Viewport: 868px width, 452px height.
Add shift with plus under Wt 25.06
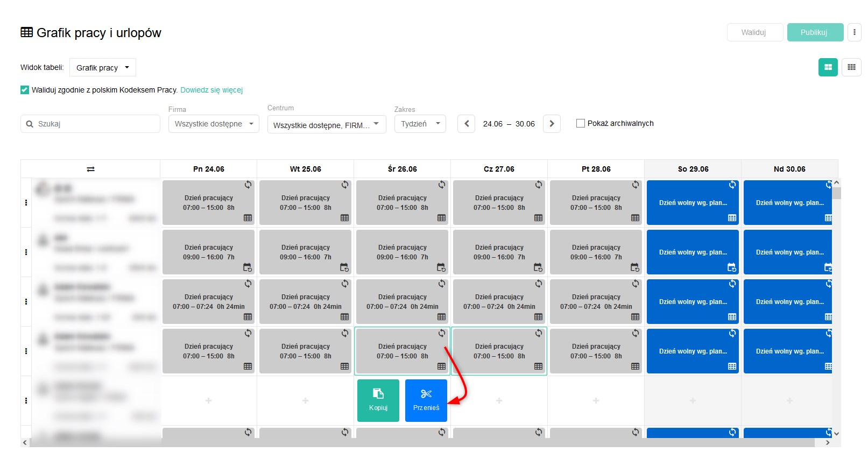coord(305,400)
